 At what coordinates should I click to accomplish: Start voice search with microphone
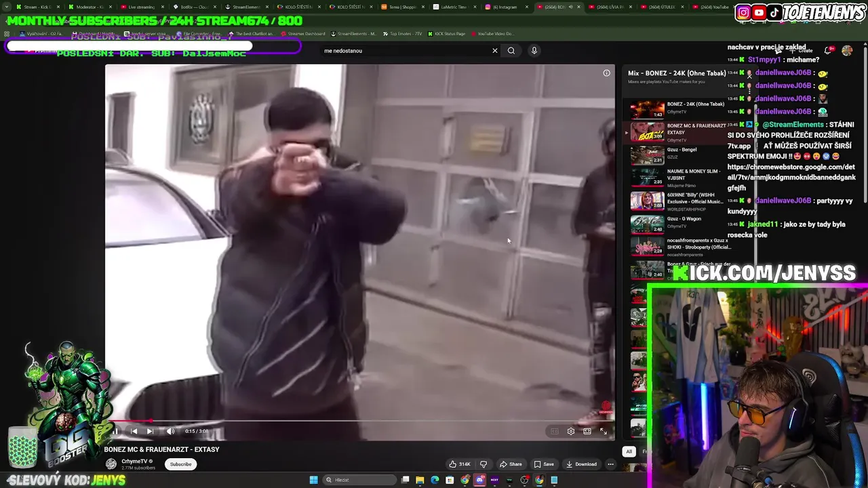coord(534,51)
